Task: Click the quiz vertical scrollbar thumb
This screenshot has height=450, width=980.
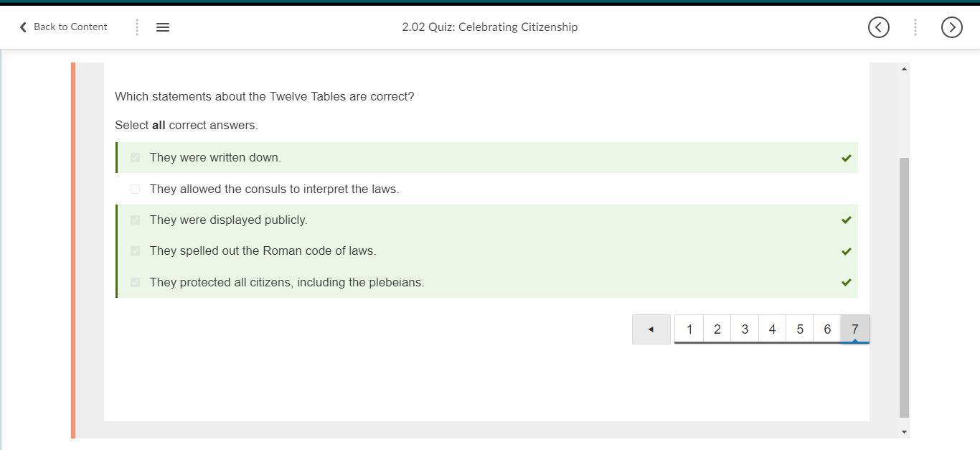Action: pyautogui.click(x=904, y=287)
